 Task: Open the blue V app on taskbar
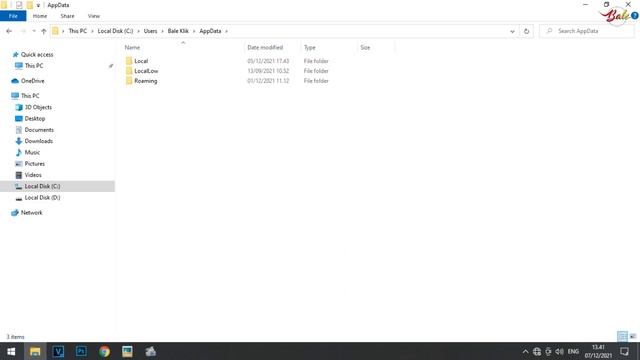(x=58, y=351)
